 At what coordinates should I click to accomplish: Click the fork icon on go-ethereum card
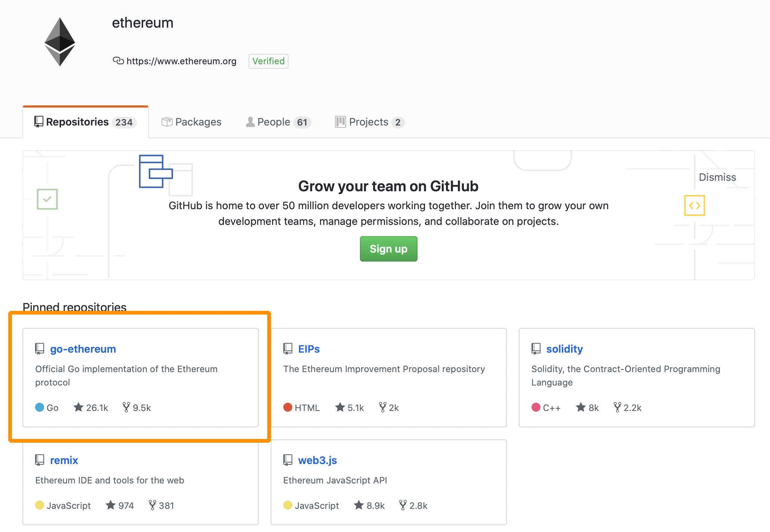[126, 407]
